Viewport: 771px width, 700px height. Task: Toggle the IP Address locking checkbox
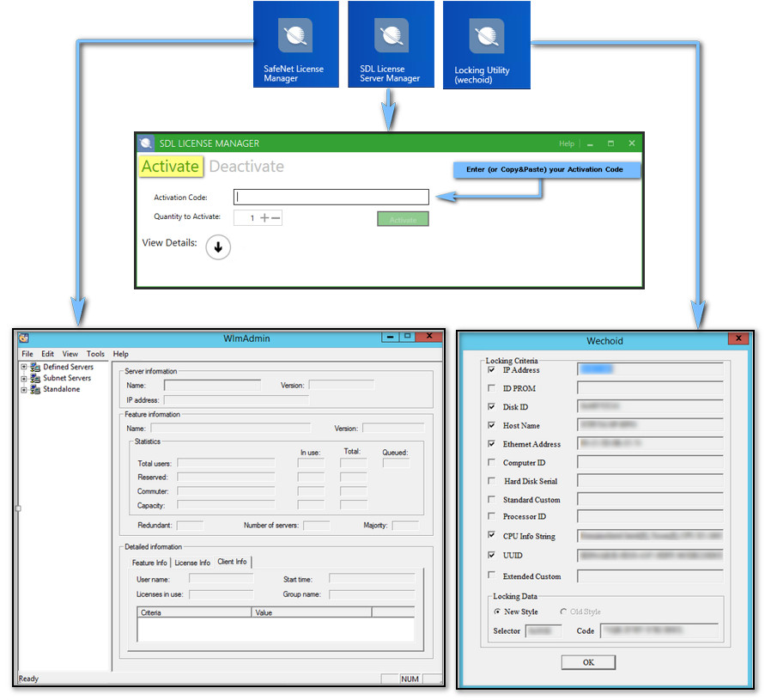[491, 369]
